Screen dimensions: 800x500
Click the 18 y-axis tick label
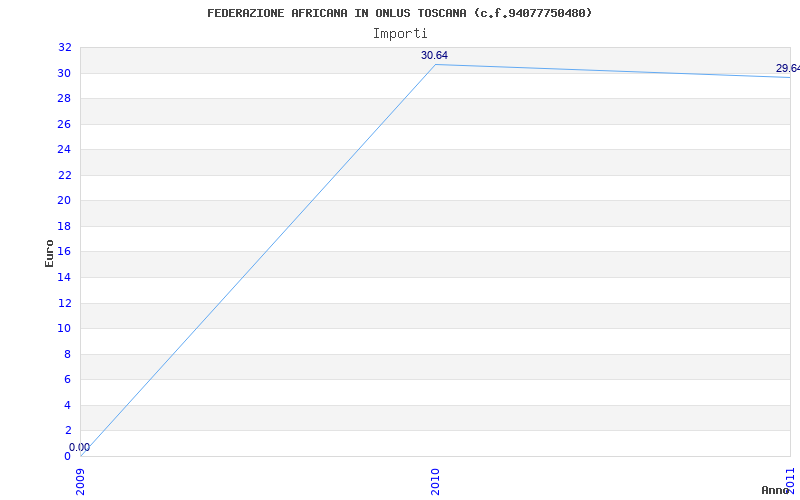click(x=65, y=227)
